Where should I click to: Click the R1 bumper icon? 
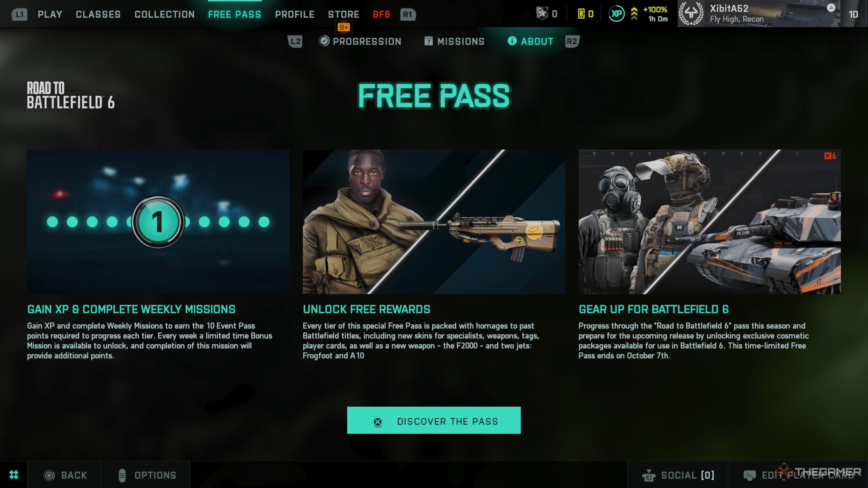pyautogui.click(x=408, y=14)
